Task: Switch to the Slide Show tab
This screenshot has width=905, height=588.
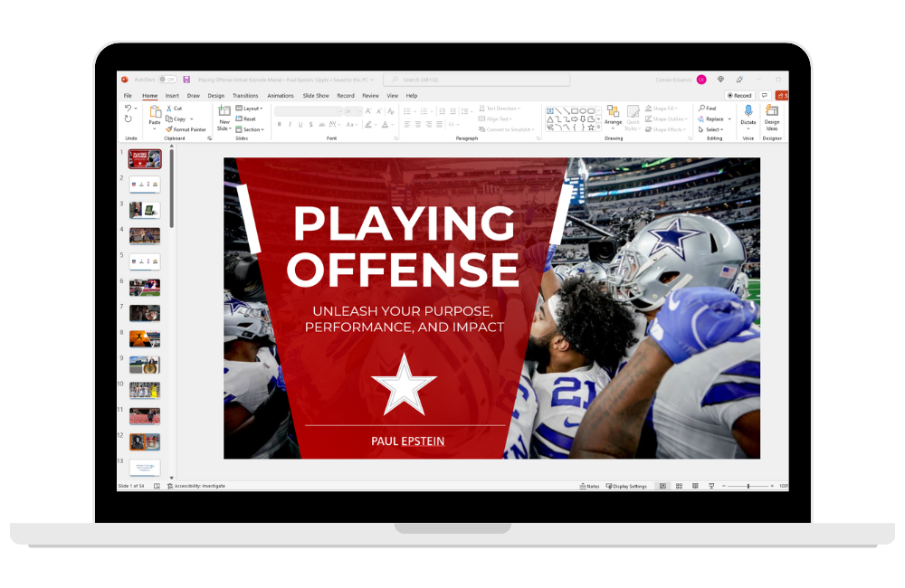Action: coord(316,96)
